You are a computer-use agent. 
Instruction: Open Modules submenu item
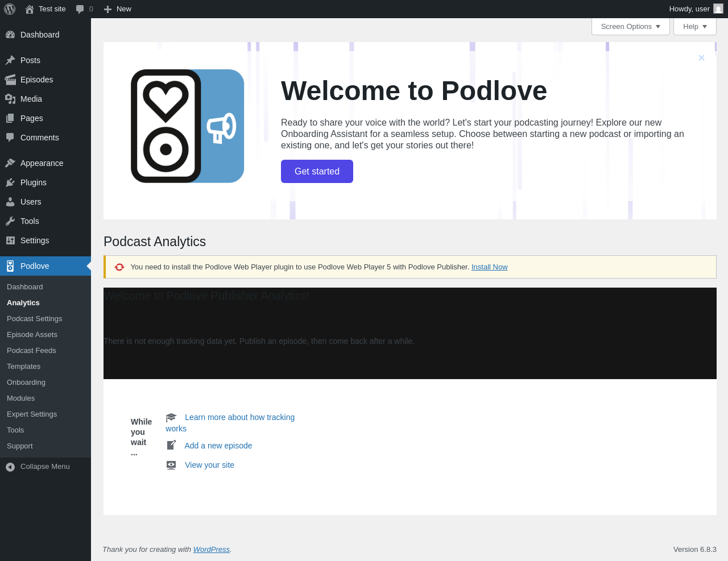(x=45, y=398)
